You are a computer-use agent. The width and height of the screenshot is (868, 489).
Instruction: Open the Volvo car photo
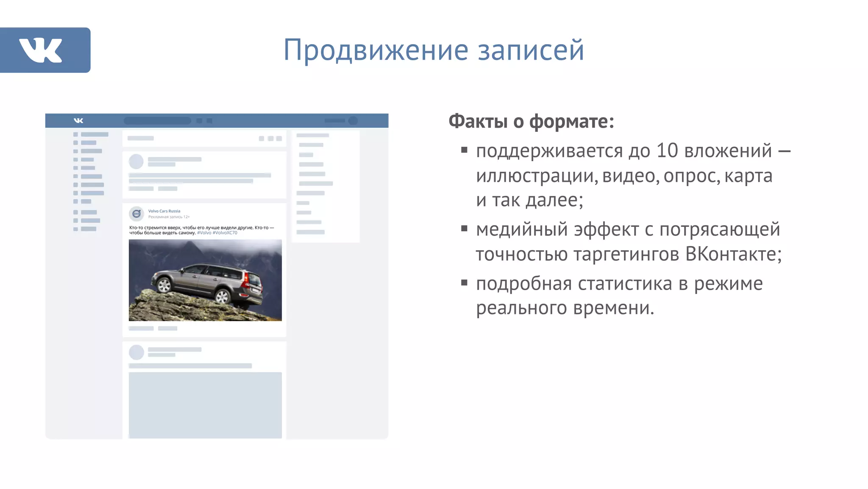(x=205, y=280)
